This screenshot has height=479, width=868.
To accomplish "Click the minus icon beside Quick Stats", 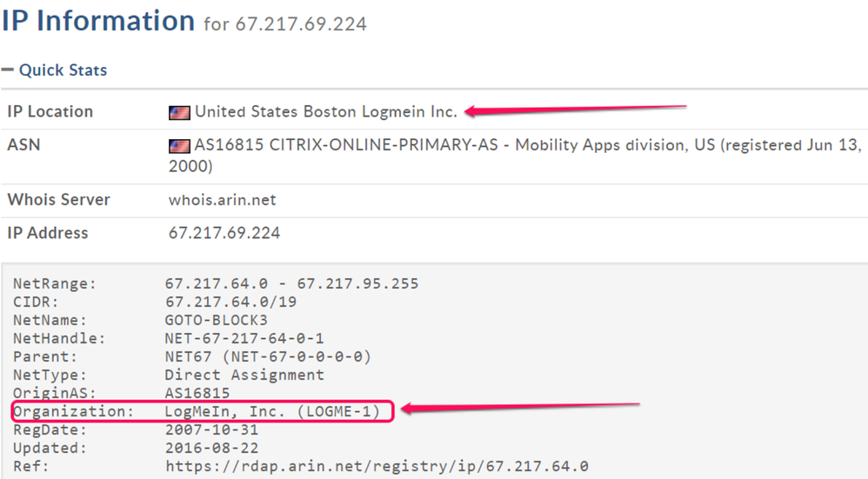I will point(8,70).
